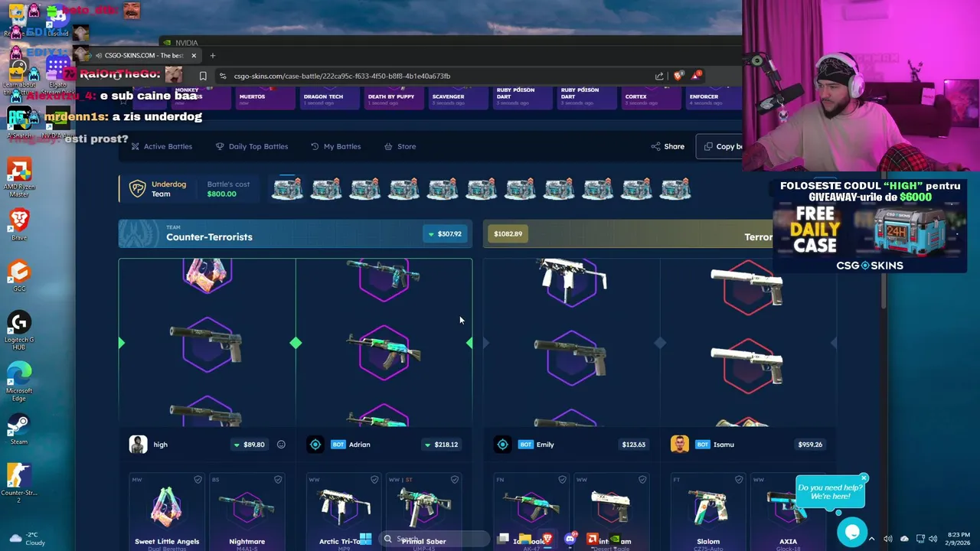Click Emily's bot avatar icon
Screen dimensions: 980x551
(x=502, y=445)
